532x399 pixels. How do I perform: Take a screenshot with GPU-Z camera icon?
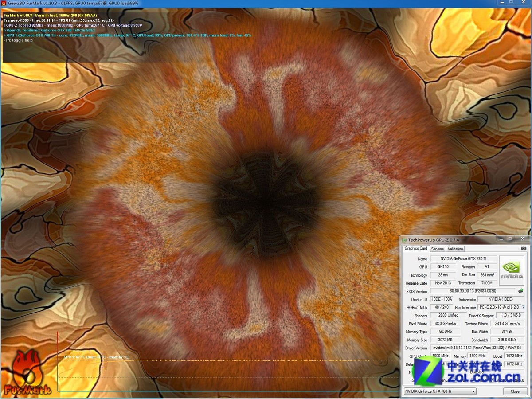coord(524,248)
